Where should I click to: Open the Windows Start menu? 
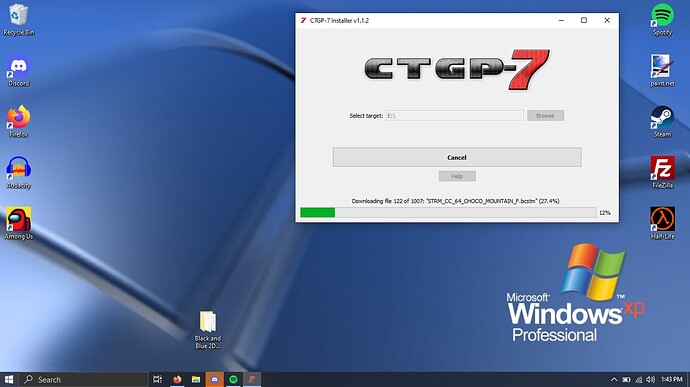9,380
